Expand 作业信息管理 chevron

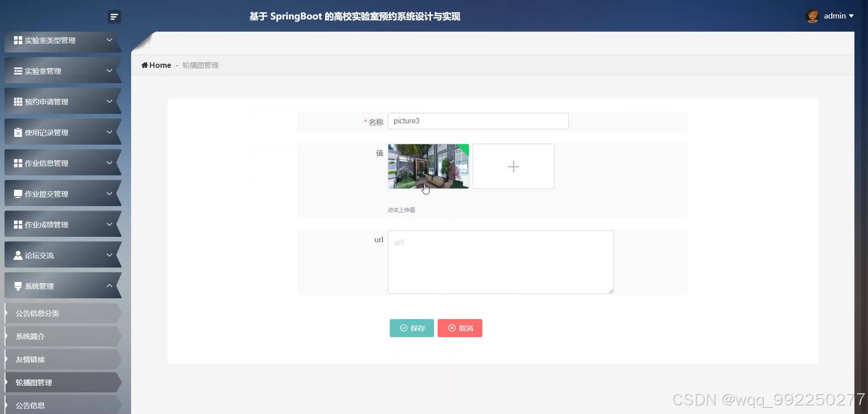click(109, 163)
